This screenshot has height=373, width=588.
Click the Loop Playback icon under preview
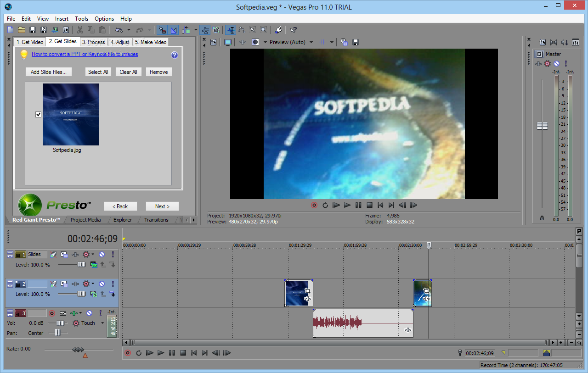pos(325,205)
